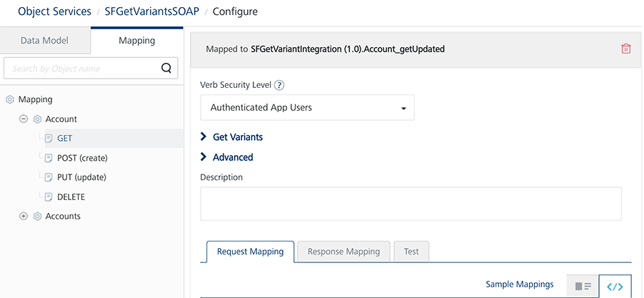Click the Account object gear icon
The height and width of the screenshot is (298, 644).
point(38,119)
